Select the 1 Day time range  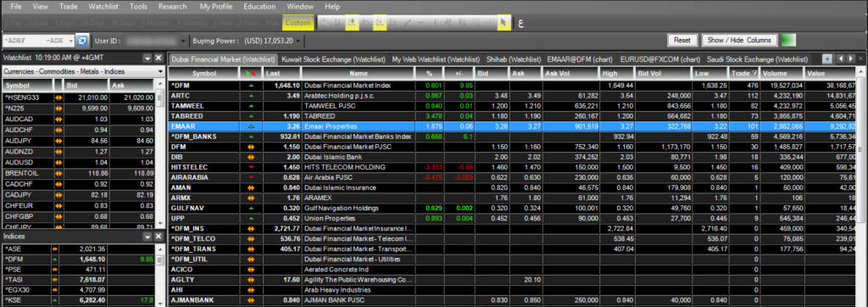pyautogui.click(x=13, y=23)
